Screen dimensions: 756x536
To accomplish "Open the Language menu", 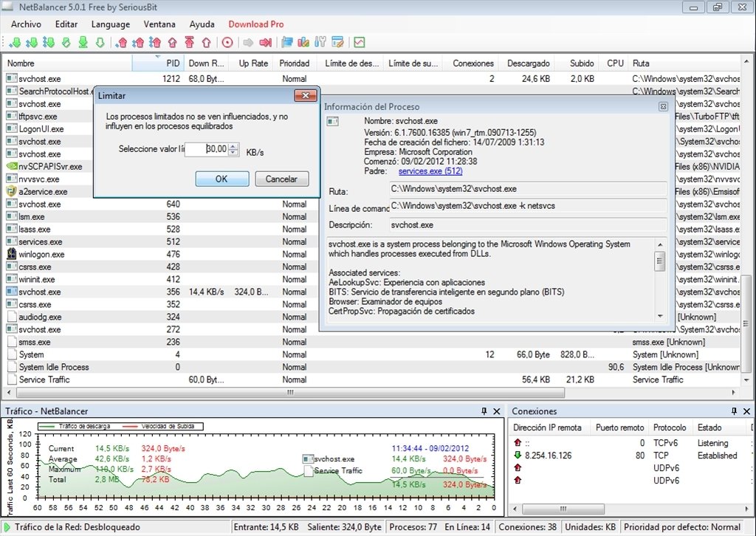I will point(111,24).
